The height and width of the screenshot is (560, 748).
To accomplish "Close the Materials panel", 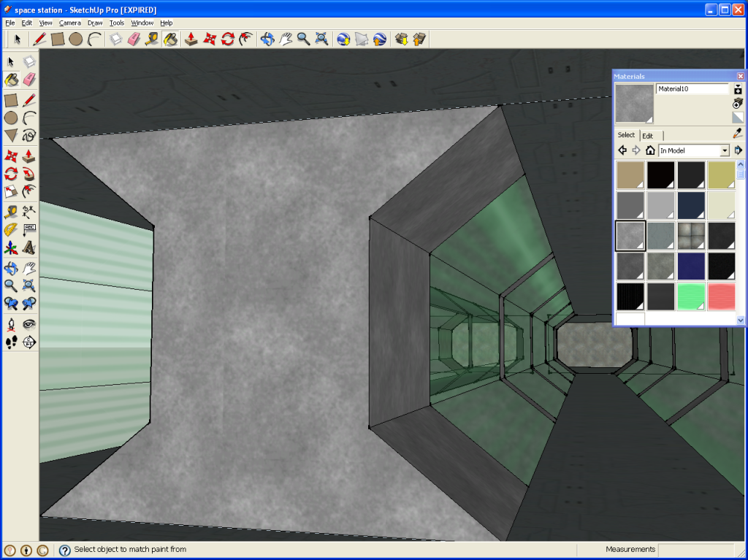I will 741,77.
